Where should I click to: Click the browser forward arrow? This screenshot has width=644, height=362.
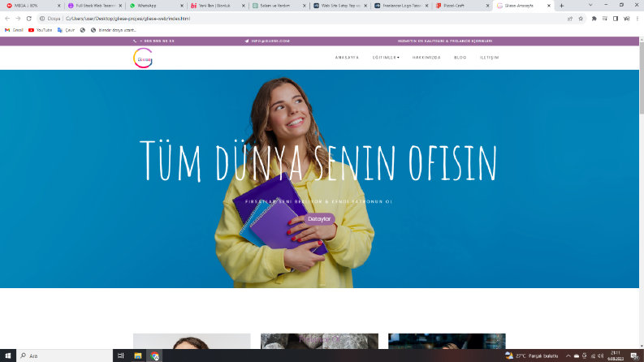(18, 19)
